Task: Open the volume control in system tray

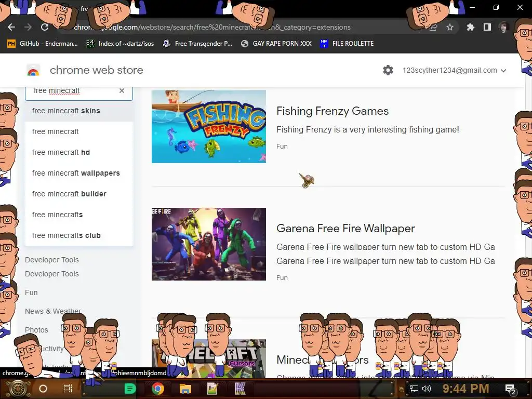Action: (x=427, y=389)
